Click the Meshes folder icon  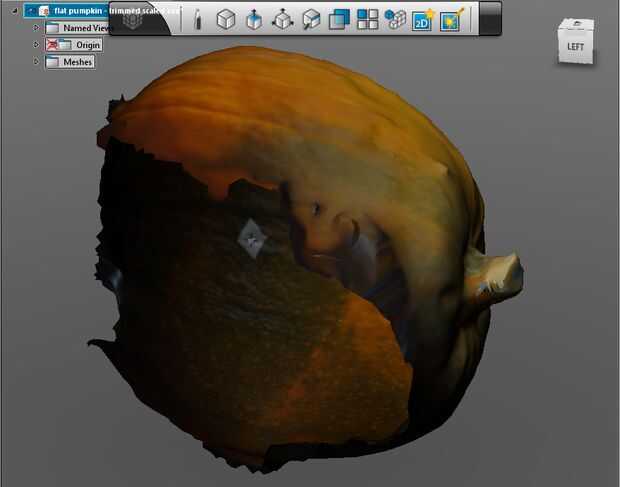[52, 62]
